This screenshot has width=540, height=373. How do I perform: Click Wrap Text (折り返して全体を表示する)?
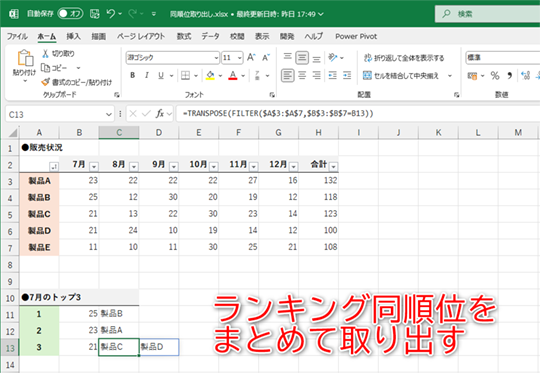404,58
